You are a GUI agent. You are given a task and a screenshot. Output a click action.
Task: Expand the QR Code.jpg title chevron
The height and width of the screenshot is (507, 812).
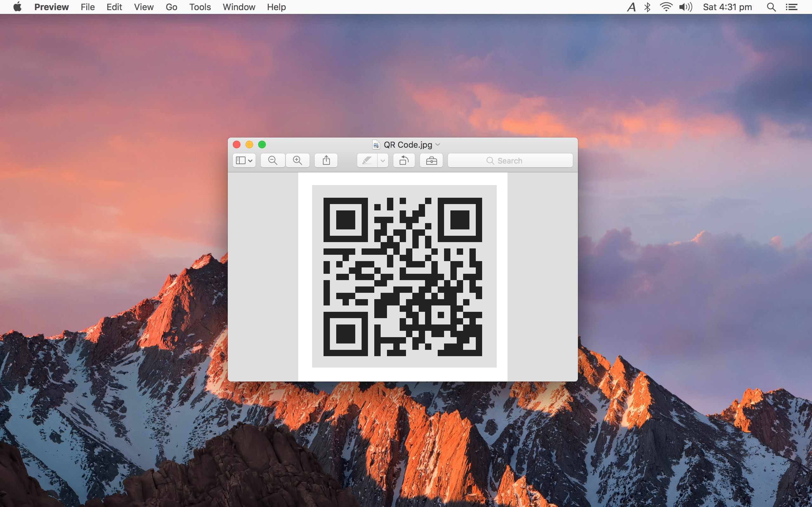(438, 144)
